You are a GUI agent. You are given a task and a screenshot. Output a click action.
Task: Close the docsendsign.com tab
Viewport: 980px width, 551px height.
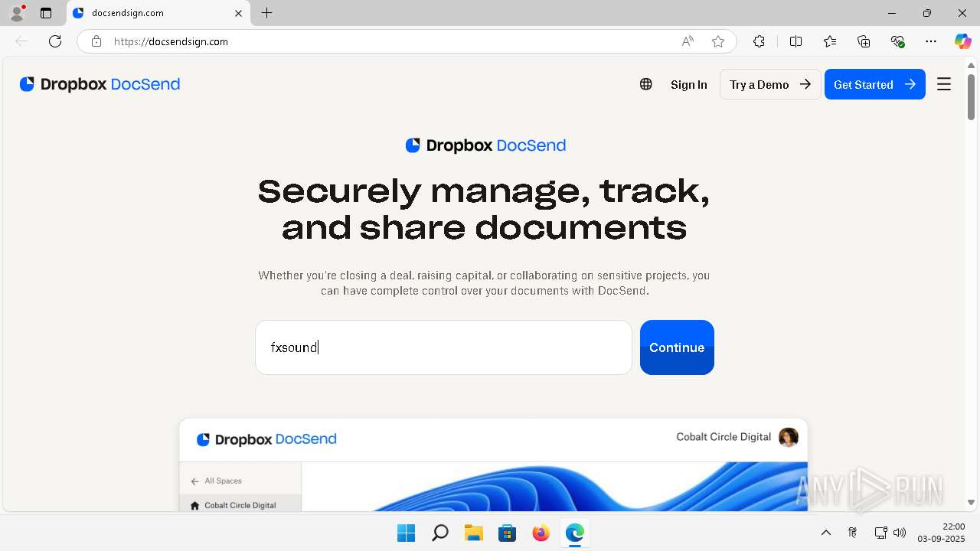click(239, 13)
